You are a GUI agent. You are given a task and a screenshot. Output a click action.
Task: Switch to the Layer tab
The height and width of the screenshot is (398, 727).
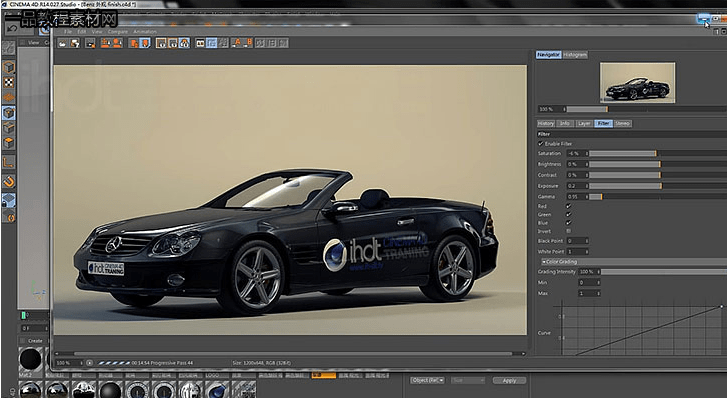pos(584,123)
